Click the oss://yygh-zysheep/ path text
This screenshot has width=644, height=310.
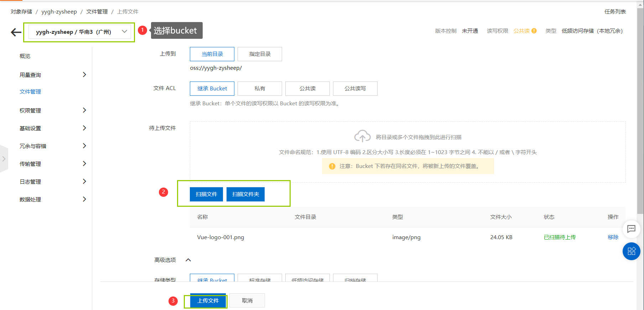[216, 68]
